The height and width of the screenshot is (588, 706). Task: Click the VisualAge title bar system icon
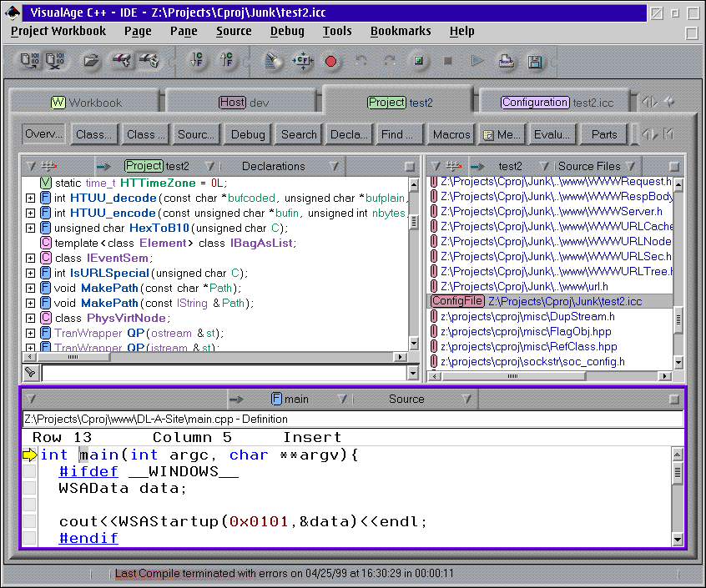(13, 13)
